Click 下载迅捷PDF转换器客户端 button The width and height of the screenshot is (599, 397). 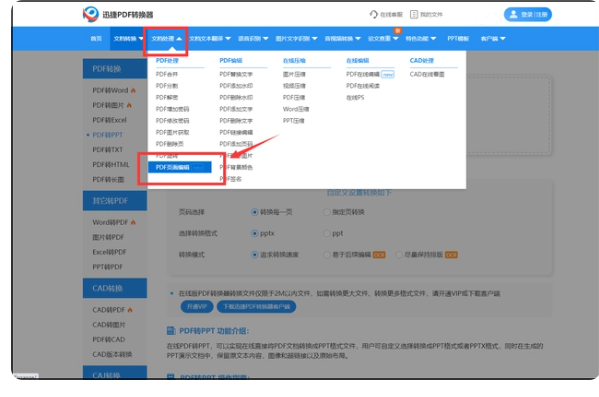click(256, 306)
